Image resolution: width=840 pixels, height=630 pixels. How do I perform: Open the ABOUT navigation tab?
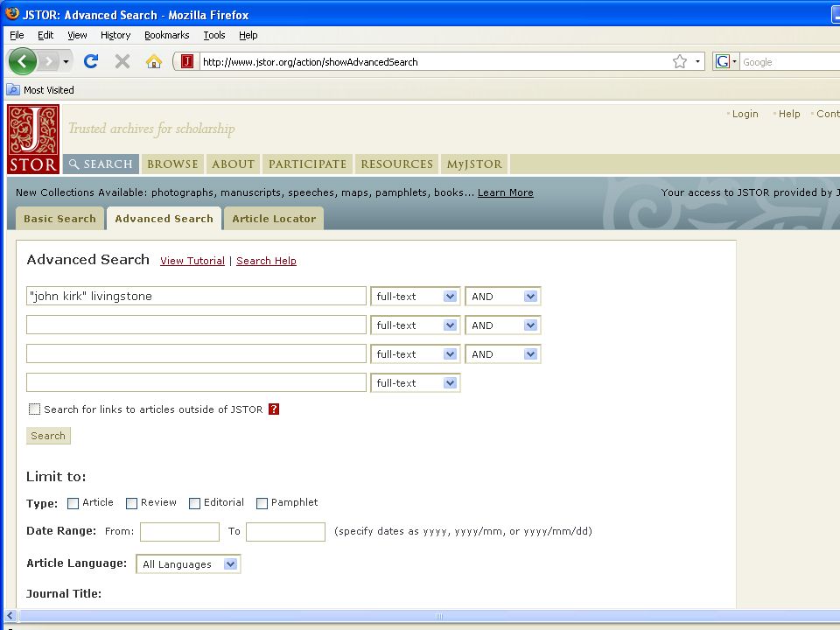click(233, 164)
